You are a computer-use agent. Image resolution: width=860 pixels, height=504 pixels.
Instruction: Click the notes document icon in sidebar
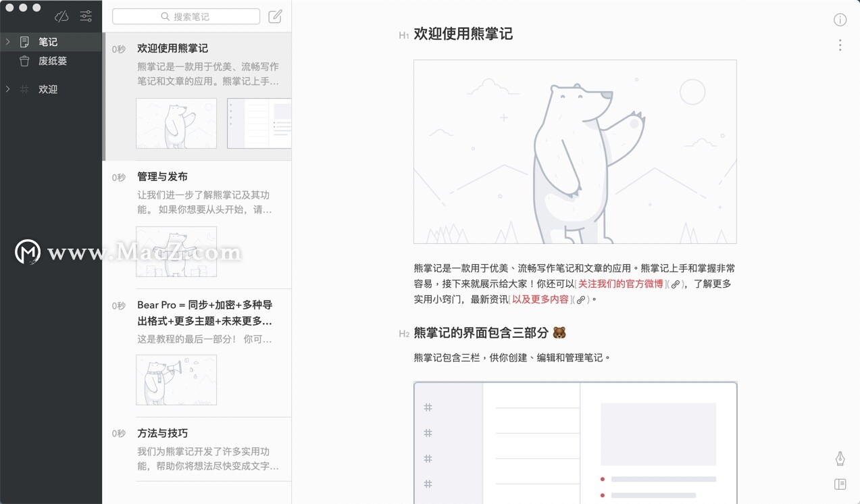24,42
